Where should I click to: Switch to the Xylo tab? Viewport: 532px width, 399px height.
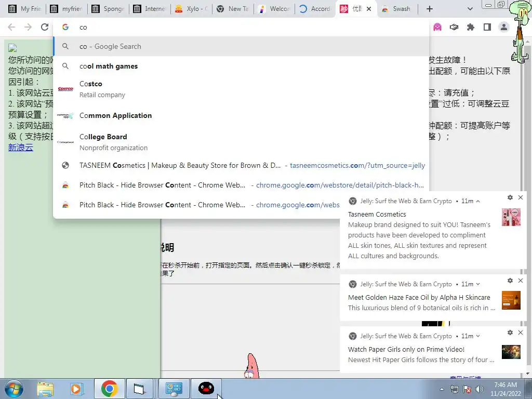[x=191, y=9]
